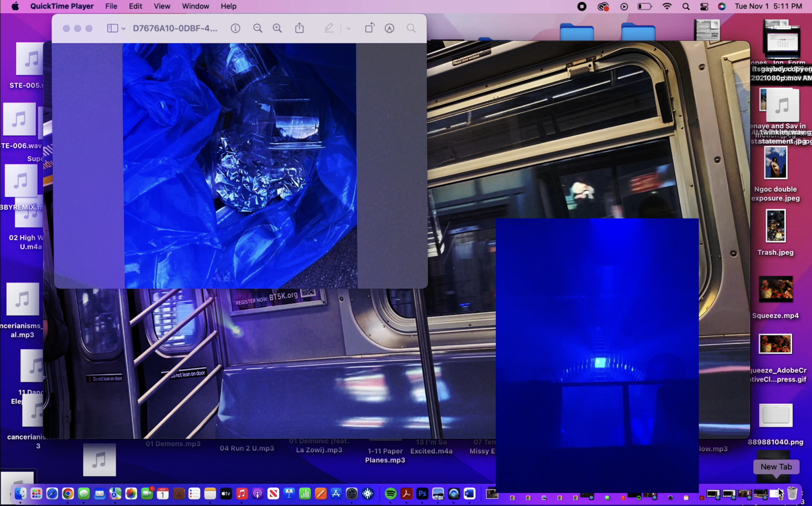Click the Preview toolbar search magnifier

coord(411,29)
